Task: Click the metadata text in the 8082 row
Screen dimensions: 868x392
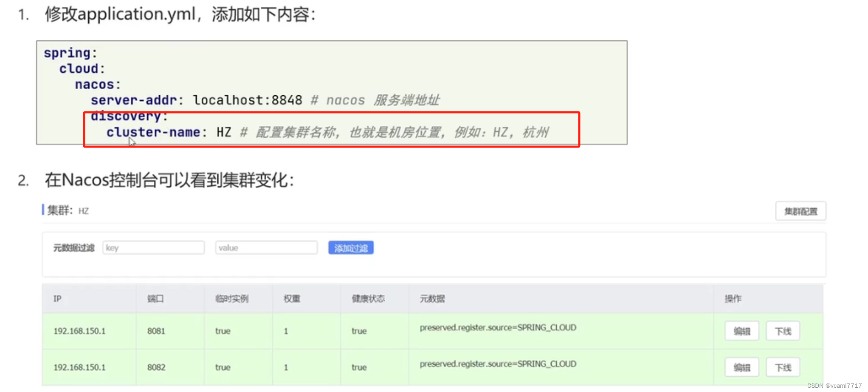Action: (498, 364)
